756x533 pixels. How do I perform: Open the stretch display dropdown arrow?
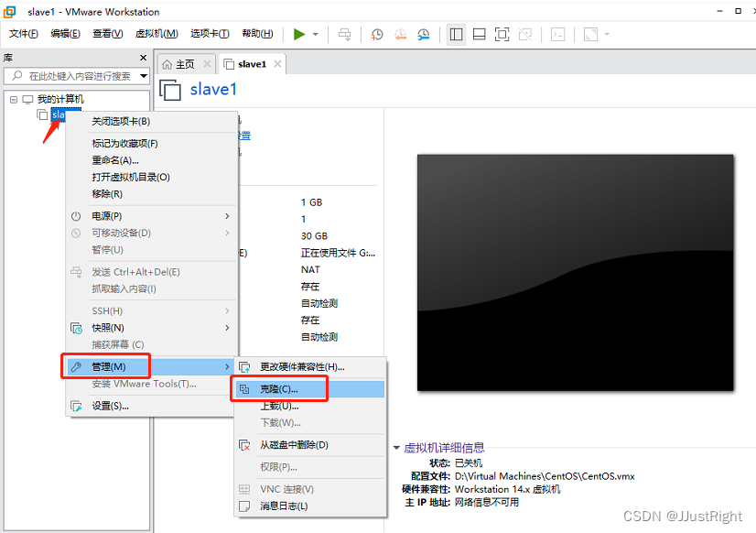tap(607, 34)
